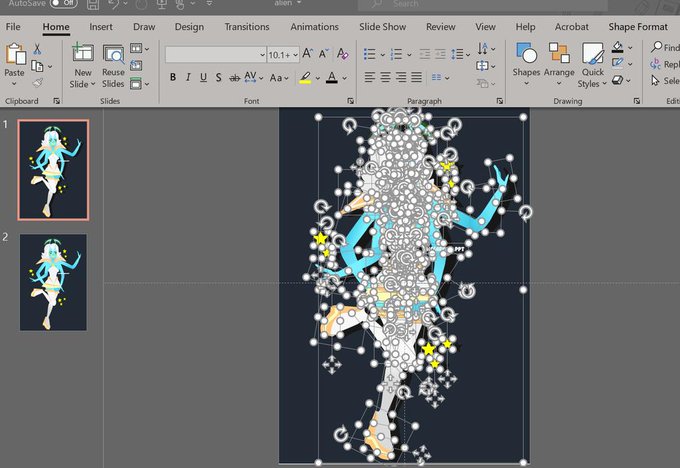680x468 pixels.
Task: Open the Shapes gallery
Action: tap(526, 63)
